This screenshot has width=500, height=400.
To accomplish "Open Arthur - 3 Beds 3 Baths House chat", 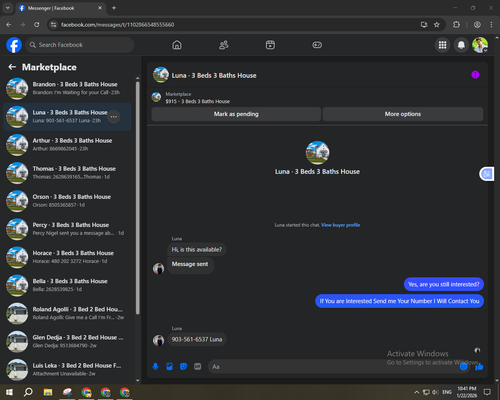I will click(68, 145).
